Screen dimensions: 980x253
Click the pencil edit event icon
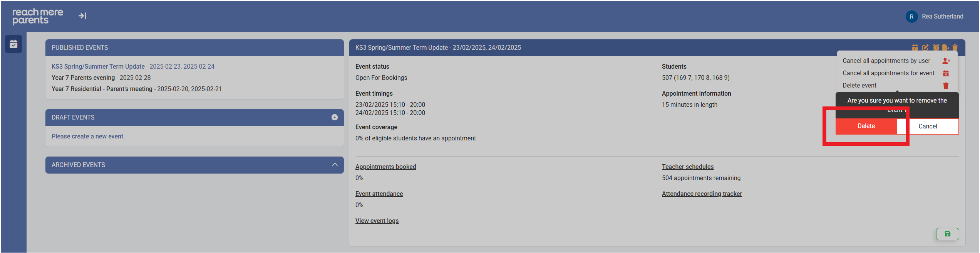coord(925,47)
